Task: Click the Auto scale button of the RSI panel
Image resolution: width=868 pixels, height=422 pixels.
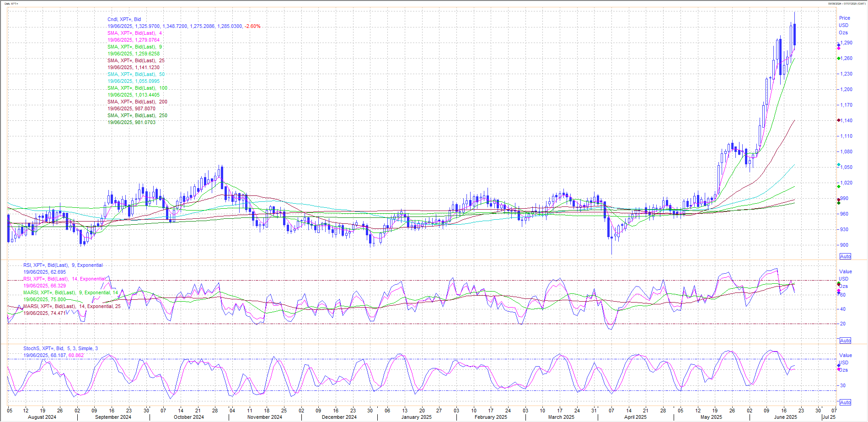Action: coord(845,341)
